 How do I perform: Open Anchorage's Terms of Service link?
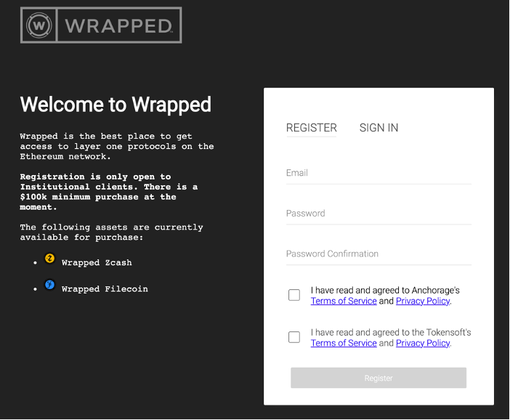pos(344,301)
